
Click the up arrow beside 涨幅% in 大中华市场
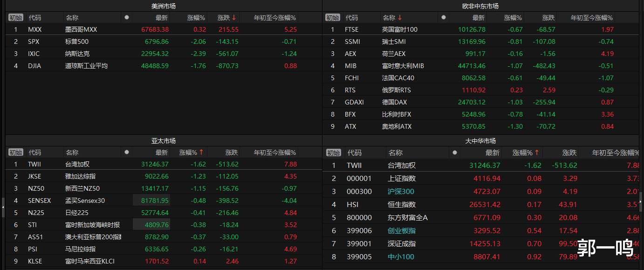(x=537, y=152)
